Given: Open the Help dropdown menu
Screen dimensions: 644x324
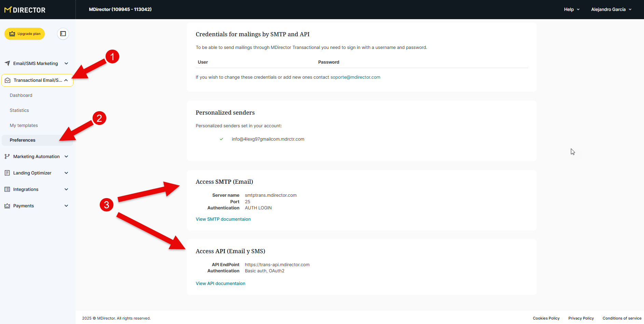Looking at the screenshot, I should 572,10.
